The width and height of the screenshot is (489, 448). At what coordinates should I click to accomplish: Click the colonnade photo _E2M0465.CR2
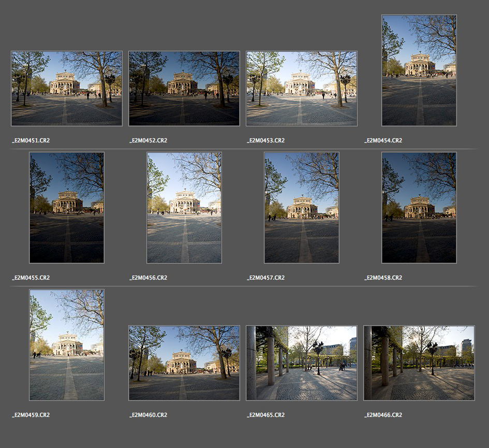pyautogui.click(x=302, y=363)
